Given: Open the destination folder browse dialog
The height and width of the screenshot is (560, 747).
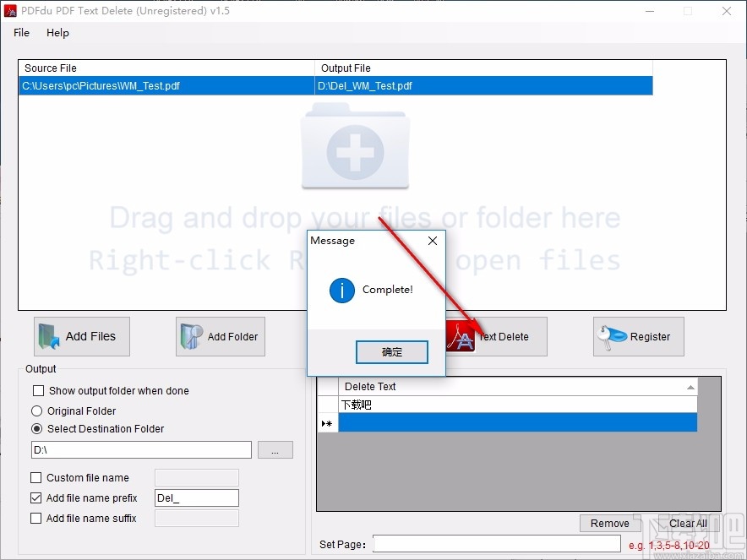Looking at the screenshot, I should point(275,449).
